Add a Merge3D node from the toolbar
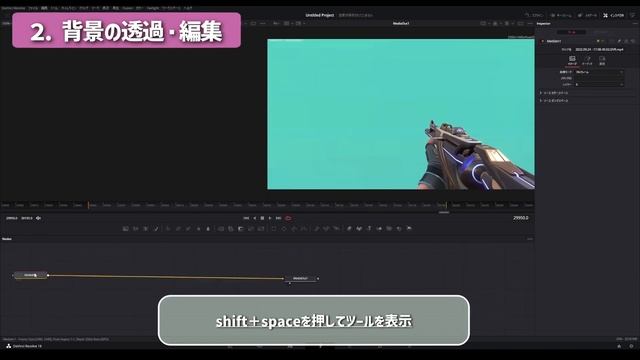This screenshot has width=640, height=360. (380, 229)
